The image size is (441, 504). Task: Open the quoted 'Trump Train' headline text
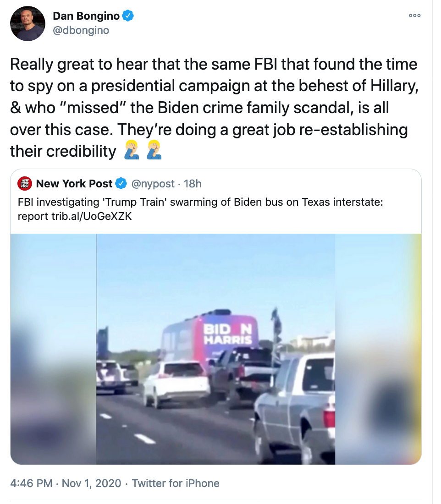[199, 203]
